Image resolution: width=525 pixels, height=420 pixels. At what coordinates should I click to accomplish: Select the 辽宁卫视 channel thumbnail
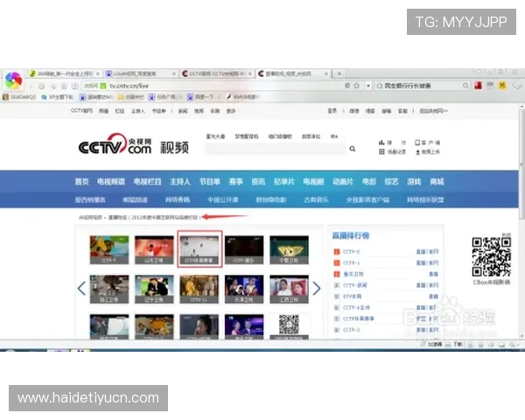154,289
